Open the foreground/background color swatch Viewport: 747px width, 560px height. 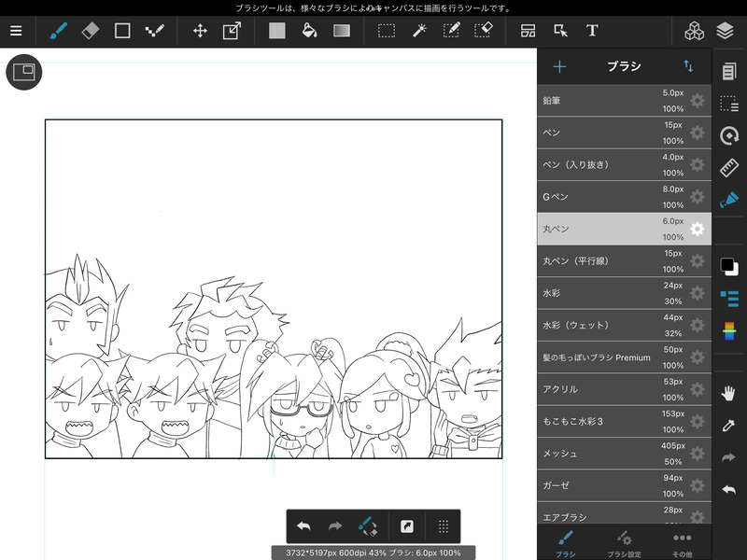(729, 266)
